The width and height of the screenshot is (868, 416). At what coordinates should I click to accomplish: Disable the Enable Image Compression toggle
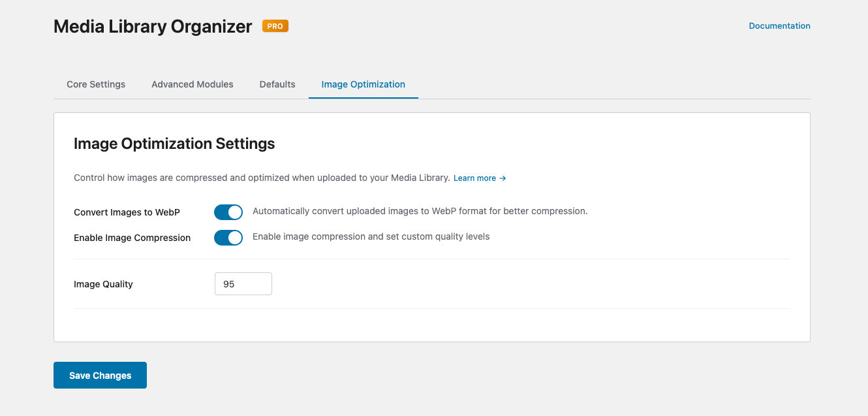tap(228, 238)
